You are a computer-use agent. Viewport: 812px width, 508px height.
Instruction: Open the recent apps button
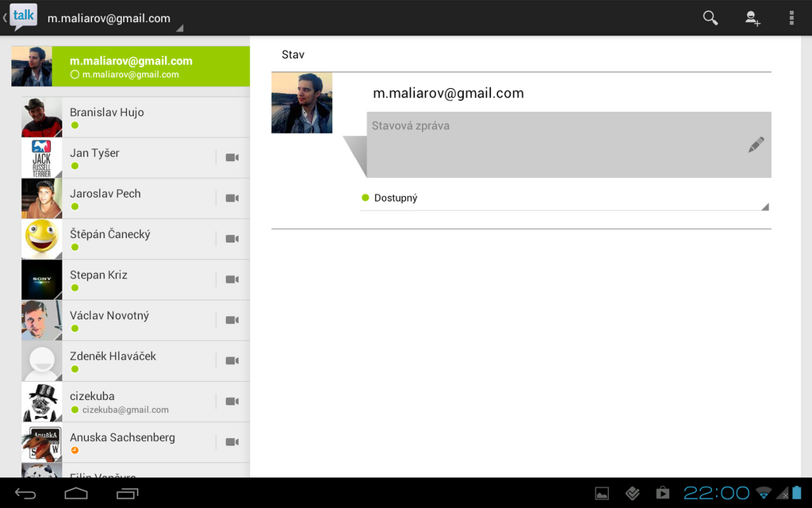point(127,494)
